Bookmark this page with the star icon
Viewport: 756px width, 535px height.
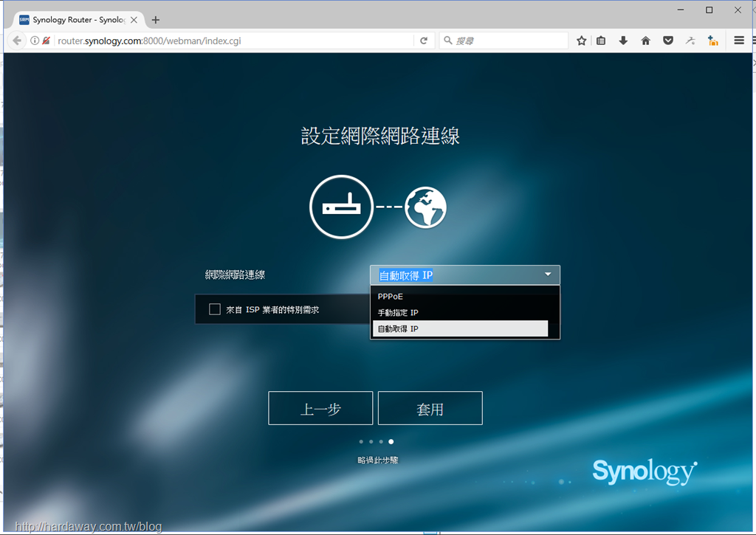point(582,41)
